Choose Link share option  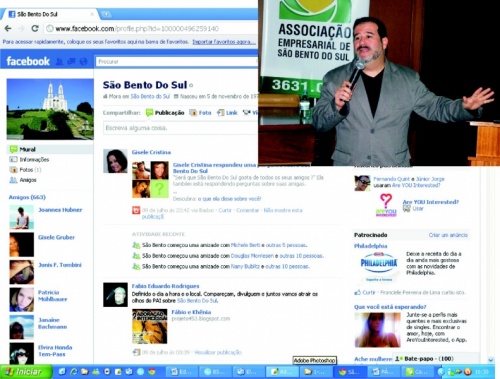227,113
